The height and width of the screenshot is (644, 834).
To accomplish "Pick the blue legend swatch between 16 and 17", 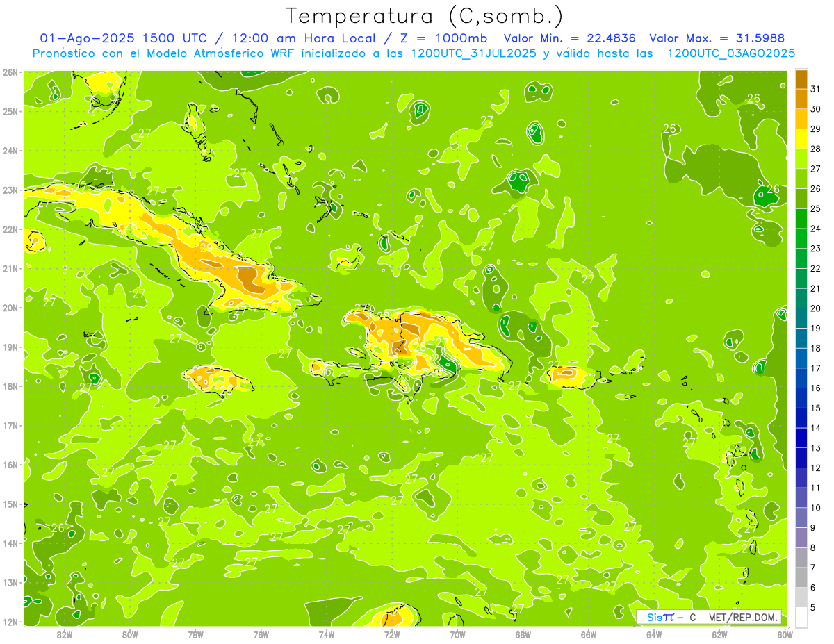I will (801, 378).
